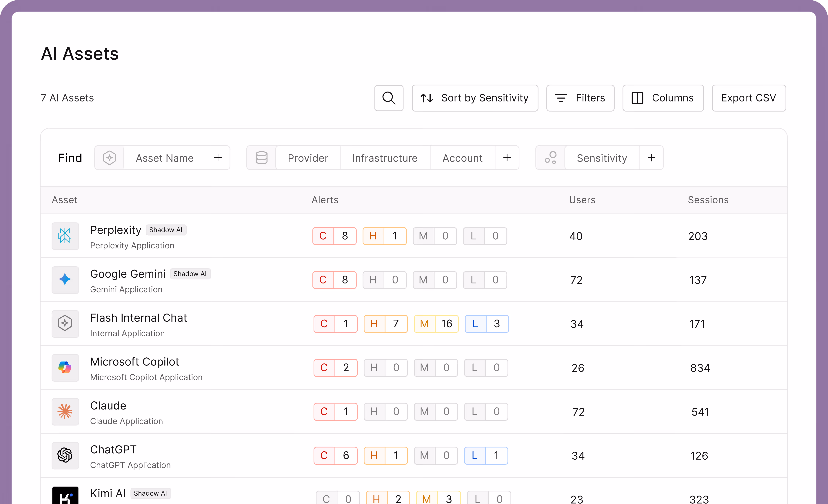
Task: Click the Kimi AI logo icon
Action: point(65,496)
